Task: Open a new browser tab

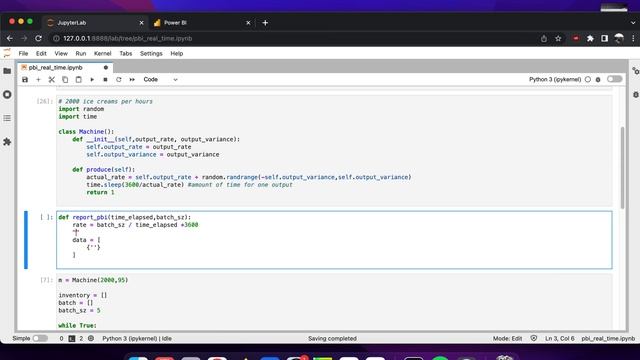Action: 265,23
